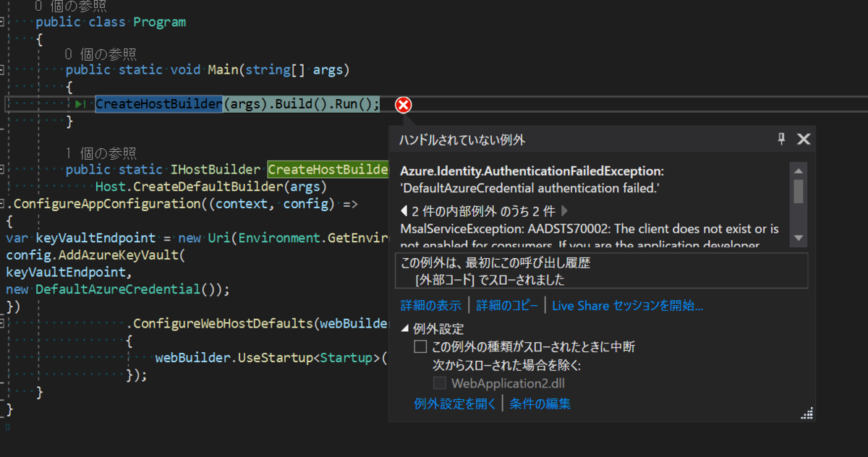Viewport: 868px width, 457px height.
Task: Click 'new DefaultAzureCredential());' line
Action: point(117,289)
